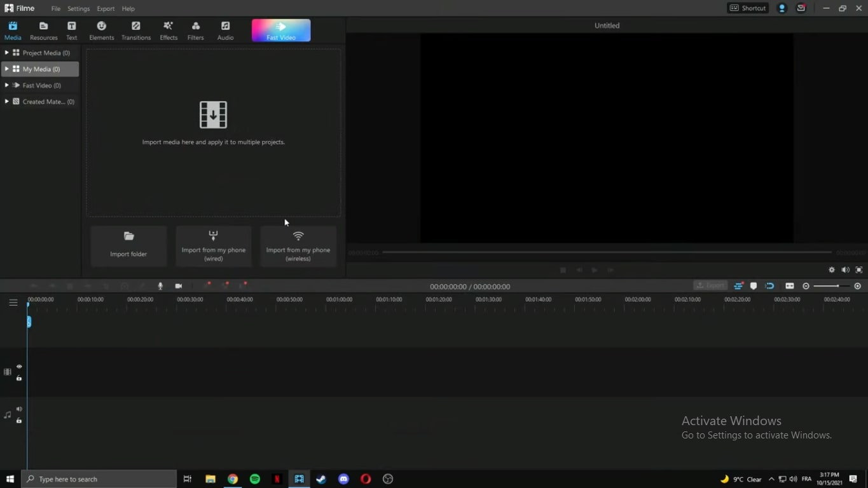
Task: Expand the Fast Video tree arrow
Action: tap(6, 85)
